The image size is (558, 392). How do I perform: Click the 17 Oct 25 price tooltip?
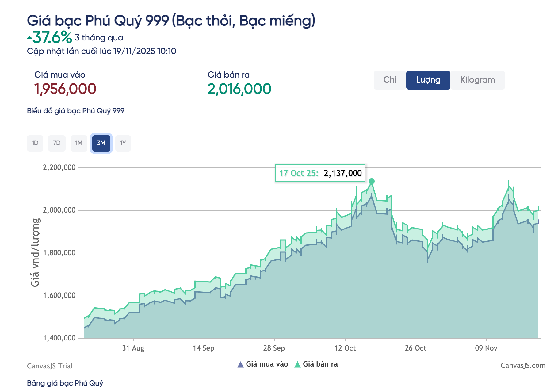tap(320, 173)
